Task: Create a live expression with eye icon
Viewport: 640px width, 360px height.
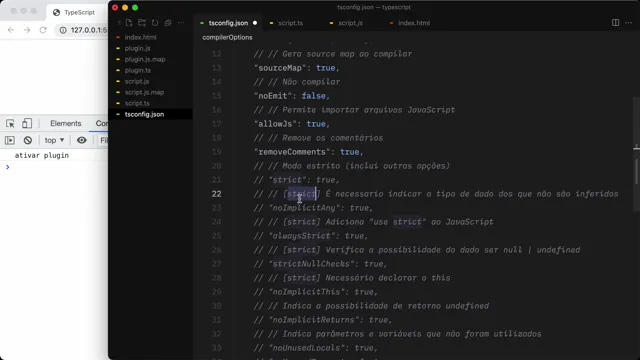Action: click(x=82, y=140)
